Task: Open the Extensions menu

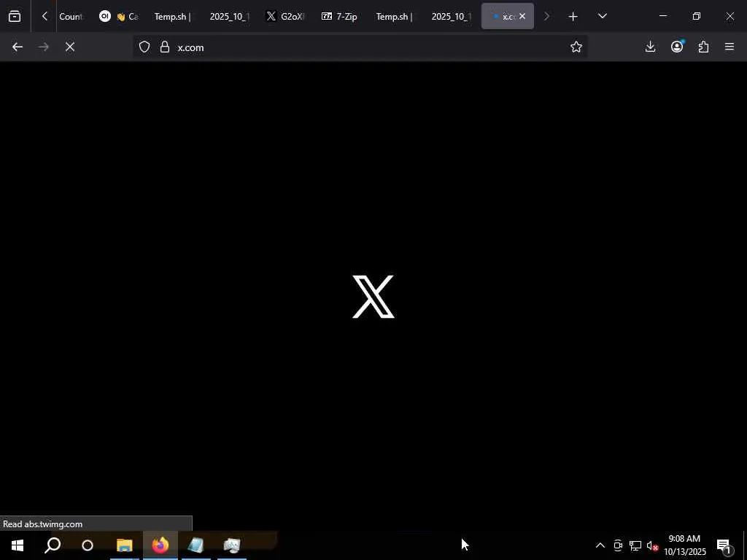Action: pyautogui.click(x=703, y=47)
